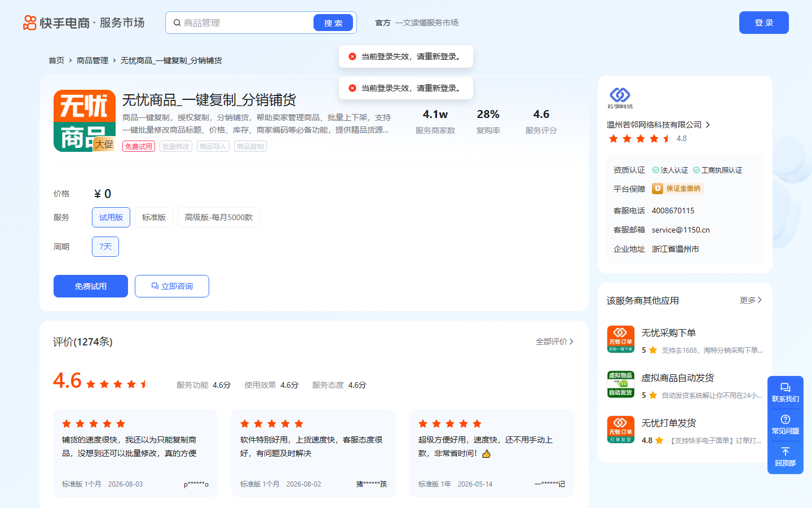Click the 法人认证 check badge
The height and width of the screenshot is (508, 812).
[670, 170]
